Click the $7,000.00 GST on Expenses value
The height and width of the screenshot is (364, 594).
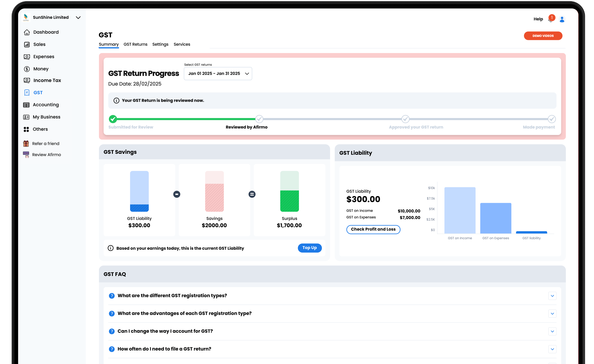410,218
